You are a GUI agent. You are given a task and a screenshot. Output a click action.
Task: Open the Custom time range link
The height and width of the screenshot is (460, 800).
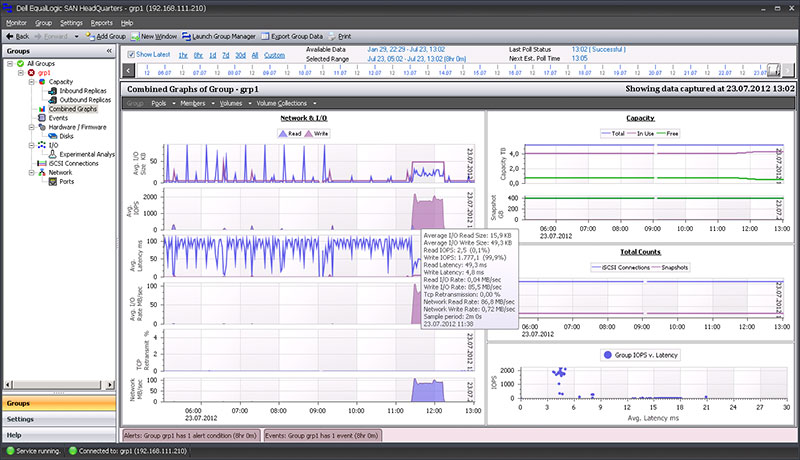pos(274,55)
